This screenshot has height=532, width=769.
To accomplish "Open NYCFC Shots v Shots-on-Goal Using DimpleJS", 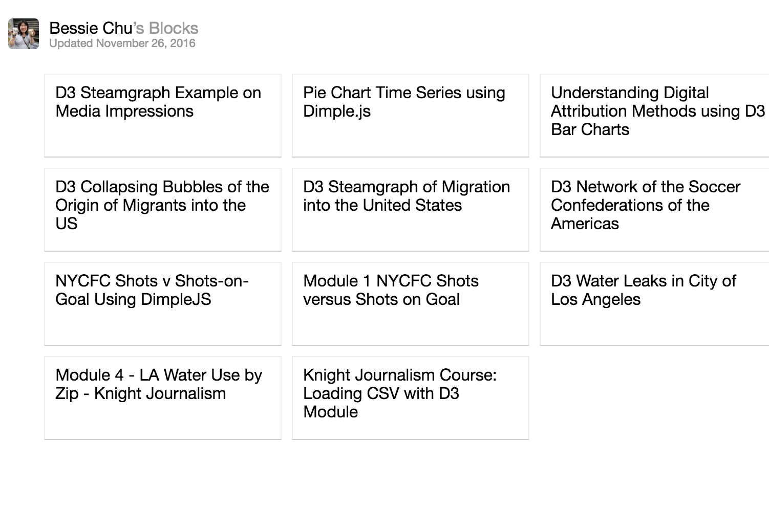I will pos(163,304).
